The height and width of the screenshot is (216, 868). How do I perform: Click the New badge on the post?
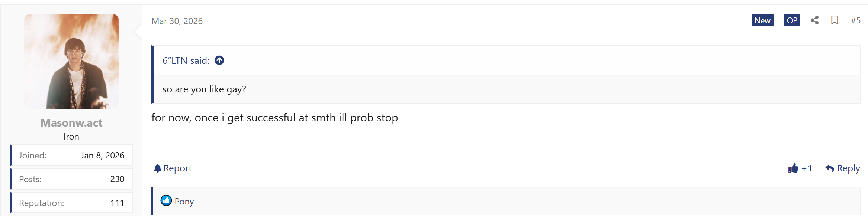pos(762,20)
